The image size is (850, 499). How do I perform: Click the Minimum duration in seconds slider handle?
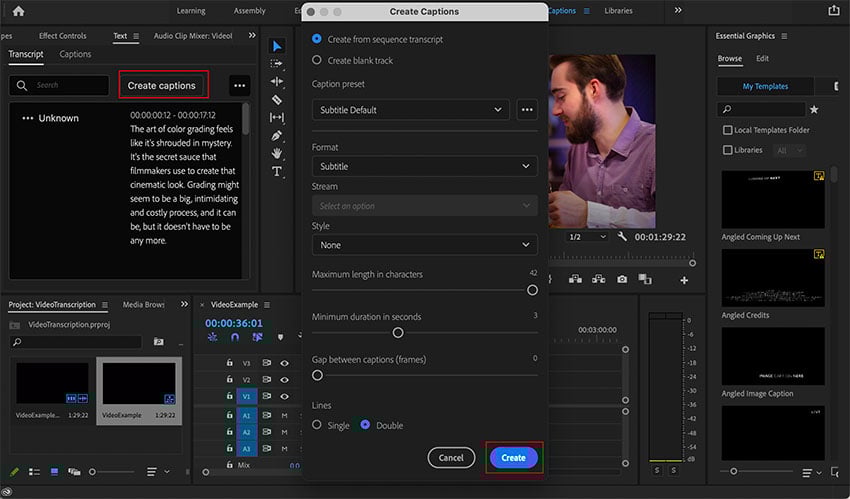coord(398,333)
